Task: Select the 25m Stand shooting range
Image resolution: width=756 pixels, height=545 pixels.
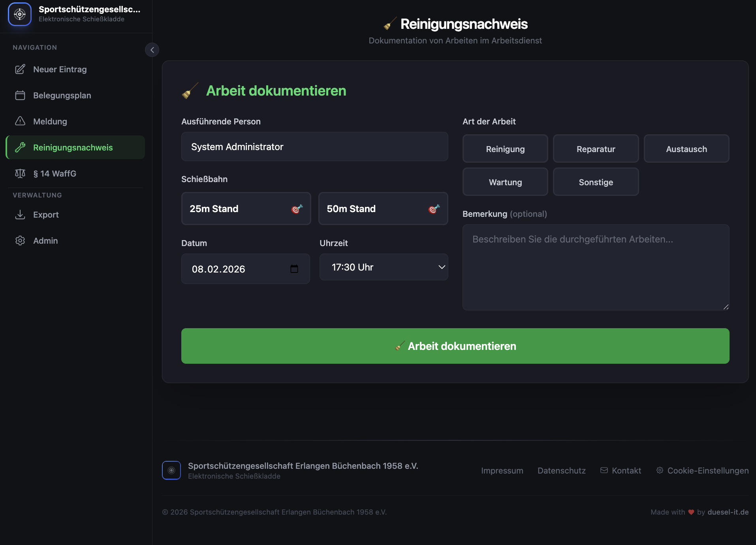Action: coord(246,209)
